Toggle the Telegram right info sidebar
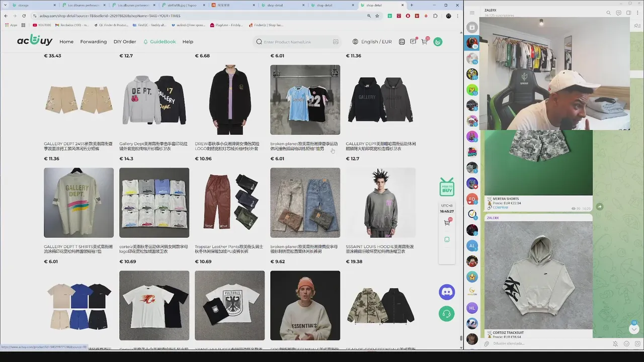 pos(628,13)
